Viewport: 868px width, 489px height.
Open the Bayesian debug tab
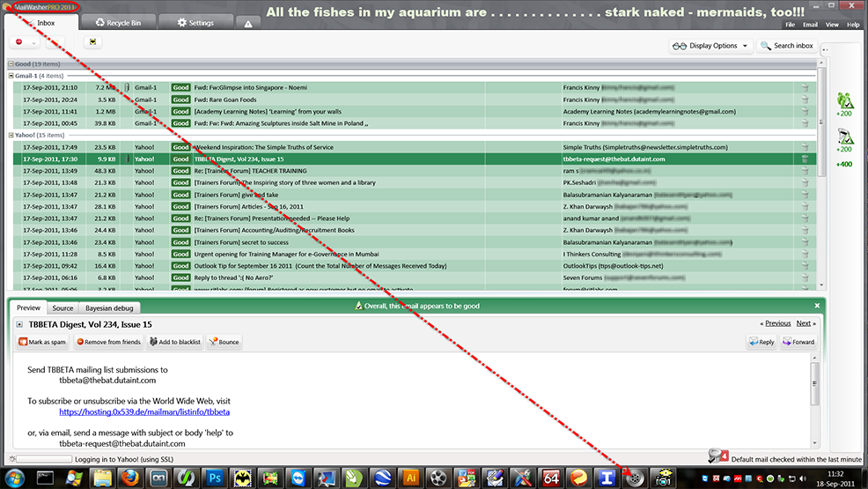pos(109,307)
